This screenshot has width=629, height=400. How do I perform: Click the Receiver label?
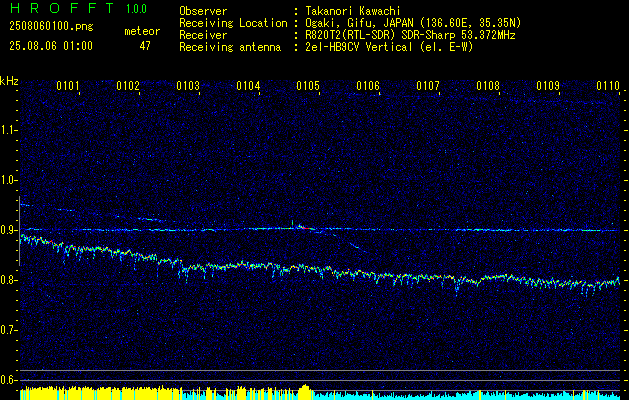pos(203,35)
